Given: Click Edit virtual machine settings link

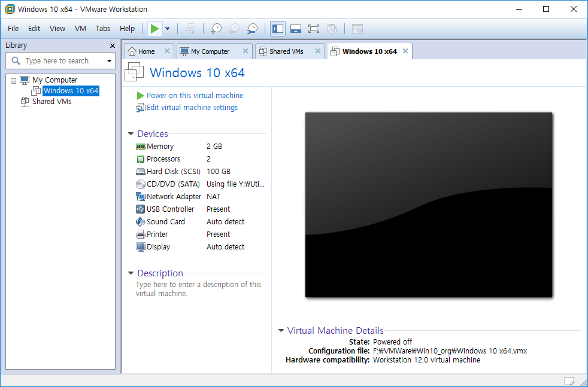Looking at the screenshot, I should click(192, 108).
